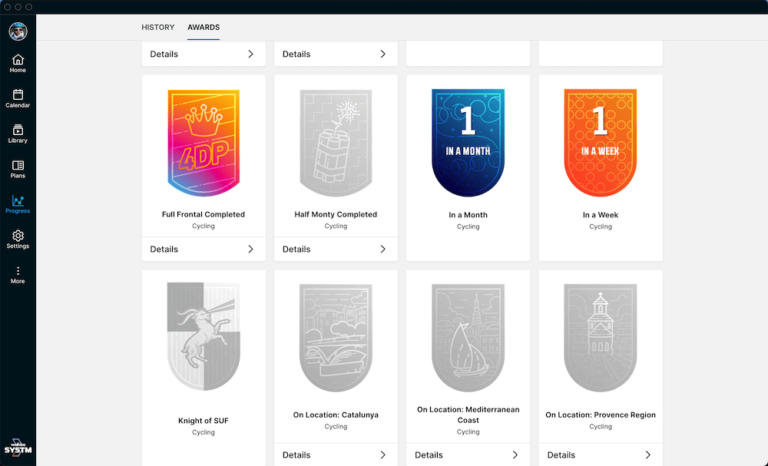Viewport: 768px width, 466px height.
Task: Click chevron arrow on Provence Region Details row
Action: (x=648, y=455)
